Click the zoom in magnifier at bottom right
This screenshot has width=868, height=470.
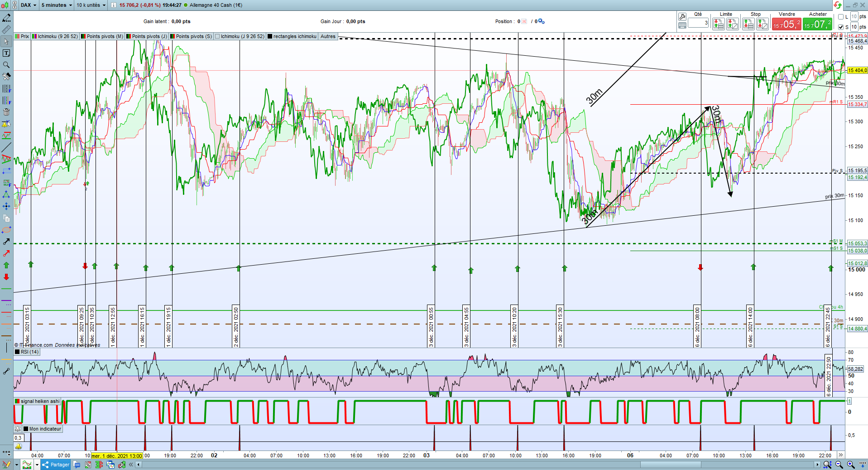[851, 465]
